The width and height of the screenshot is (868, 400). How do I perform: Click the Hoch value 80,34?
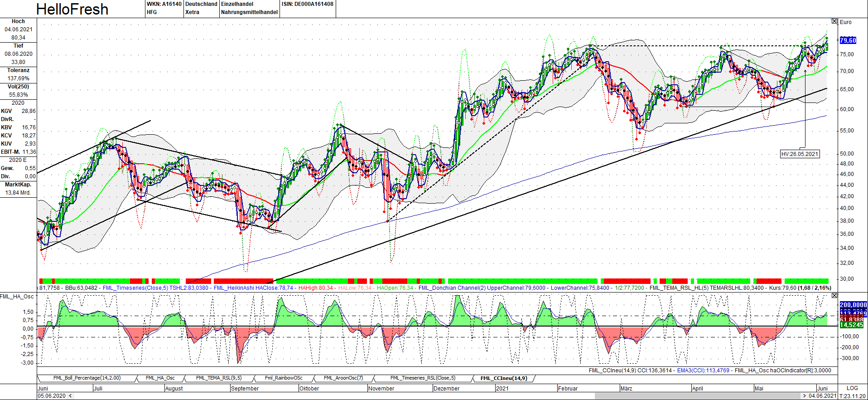click(18, 38)
